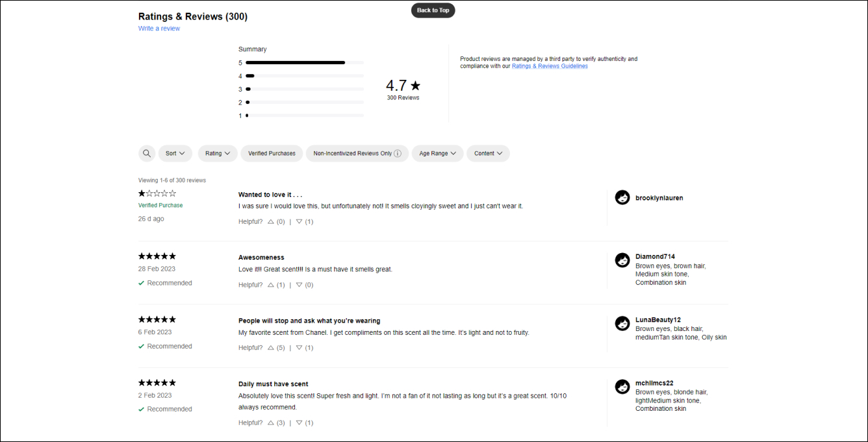This screenshot has height=442, width=868.
Task: Click the star rating of brooklynlauren's review
Action: pos(157,193)
